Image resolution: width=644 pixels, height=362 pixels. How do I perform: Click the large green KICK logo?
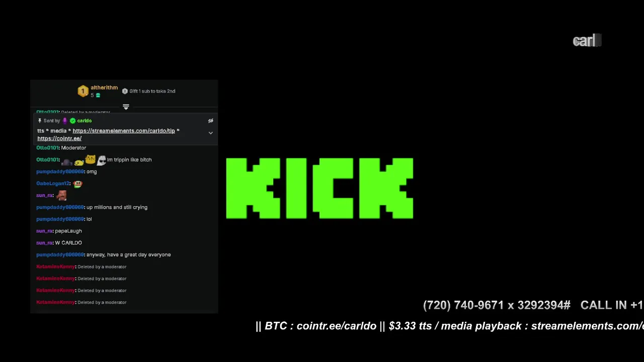pyautogui.click(x=320, y=189)
